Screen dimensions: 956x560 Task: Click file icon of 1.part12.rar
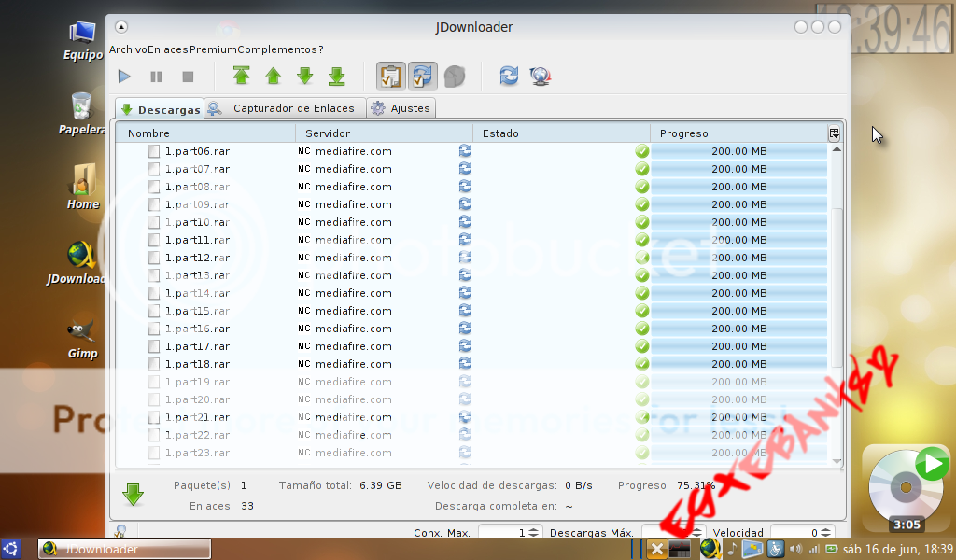click(154, 258)
